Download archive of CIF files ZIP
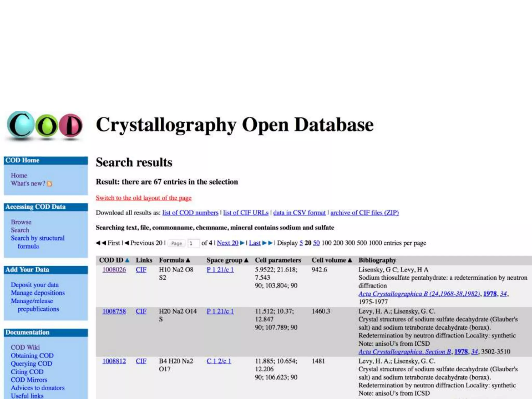 pos(364,213)
